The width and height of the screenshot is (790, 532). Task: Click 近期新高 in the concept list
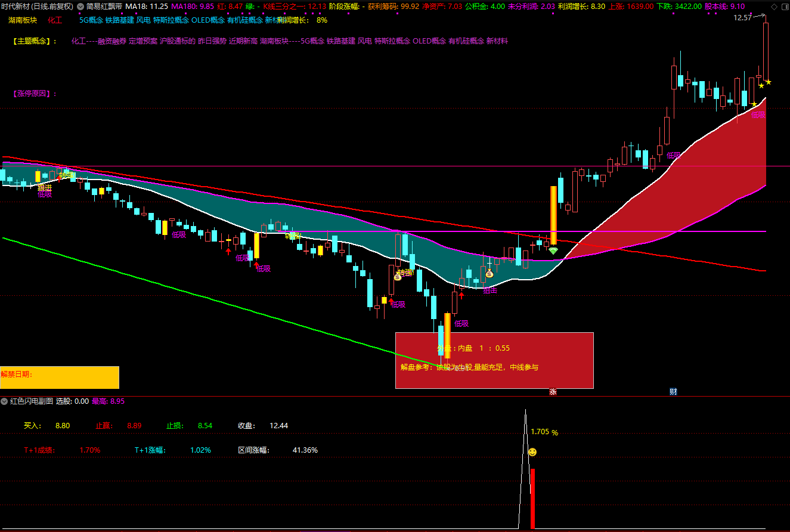(x=243, y=41)
